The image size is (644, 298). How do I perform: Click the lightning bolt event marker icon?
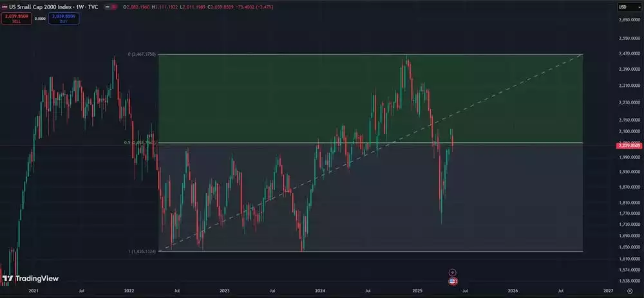pos(453,272)
